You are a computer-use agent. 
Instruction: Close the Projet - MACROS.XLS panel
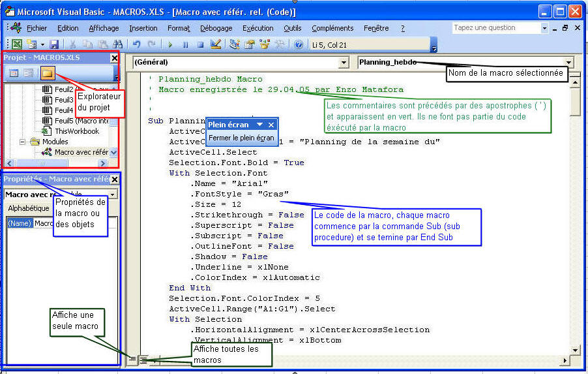[x=114, y=58]
